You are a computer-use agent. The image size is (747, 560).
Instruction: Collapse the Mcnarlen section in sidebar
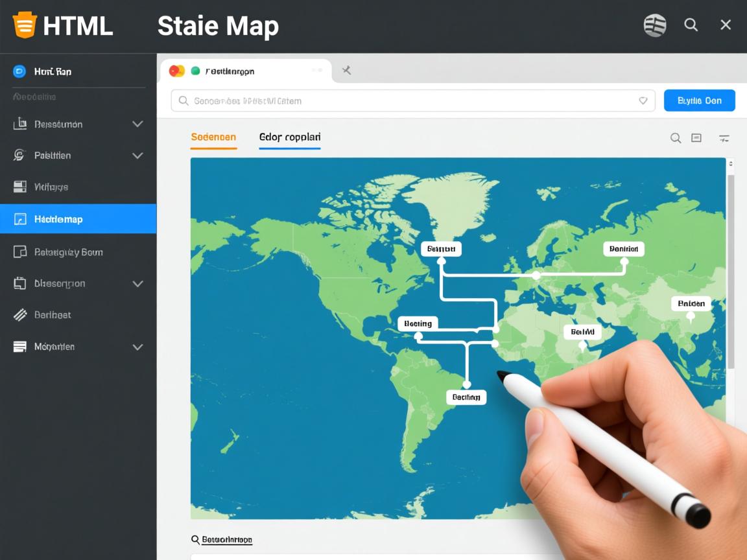pyautogui.click(x=137, y=347)
